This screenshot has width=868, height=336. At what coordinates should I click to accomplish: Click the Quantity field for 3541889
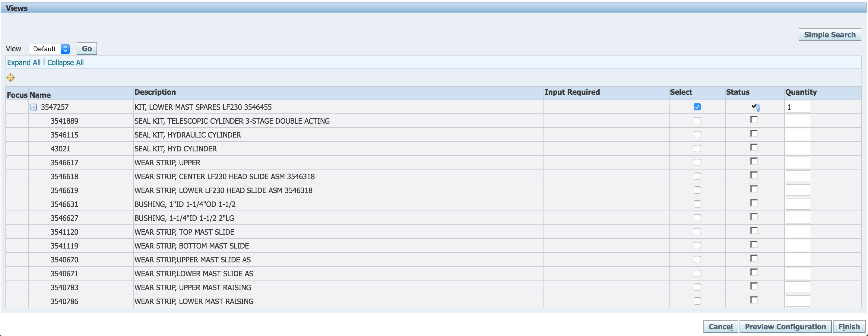[x=797, y=121]
